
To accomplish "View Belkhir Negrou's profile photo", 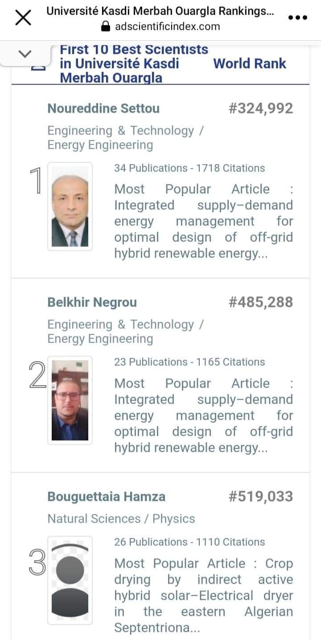I will (70, 400).
